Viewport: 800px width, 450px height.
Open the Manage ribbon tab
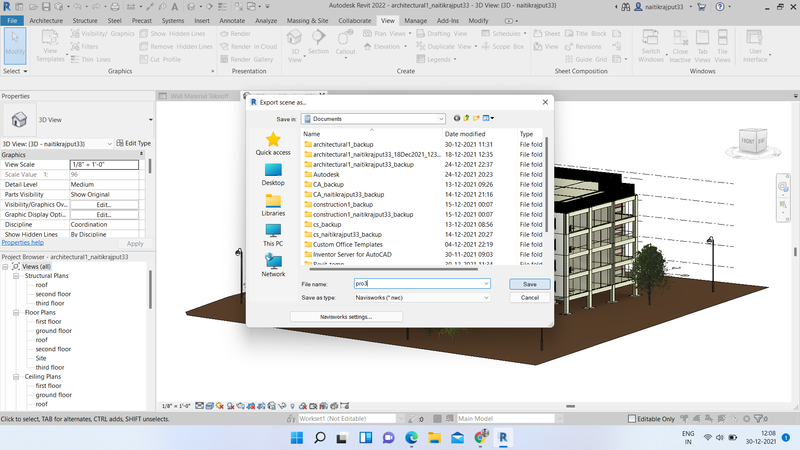(x=415, y=20)
